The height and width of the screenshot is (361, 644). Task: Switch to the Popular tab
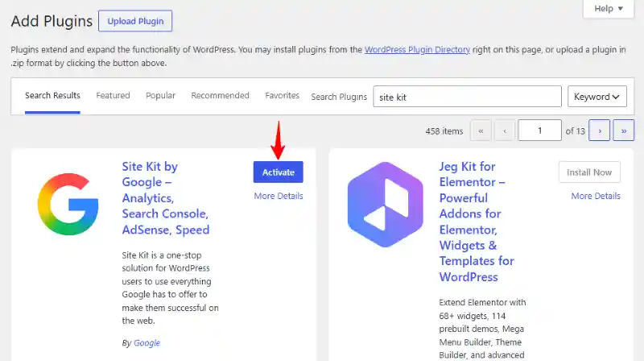tap(160, 95)
